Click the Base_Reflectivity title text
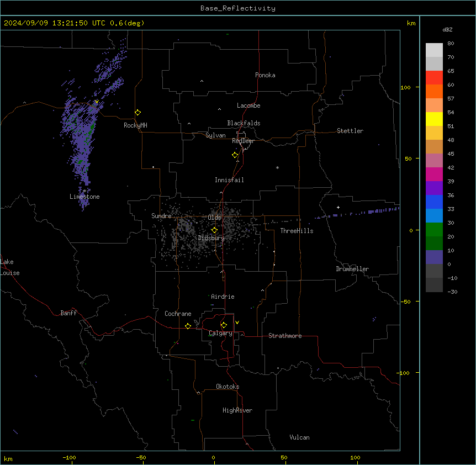476x465 pixels. (238, 8)
